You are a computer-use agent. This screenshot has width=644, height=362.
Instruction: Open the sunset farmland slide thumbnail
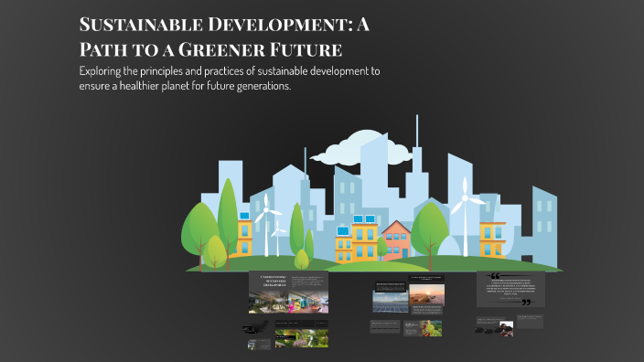tap(426, 294)
